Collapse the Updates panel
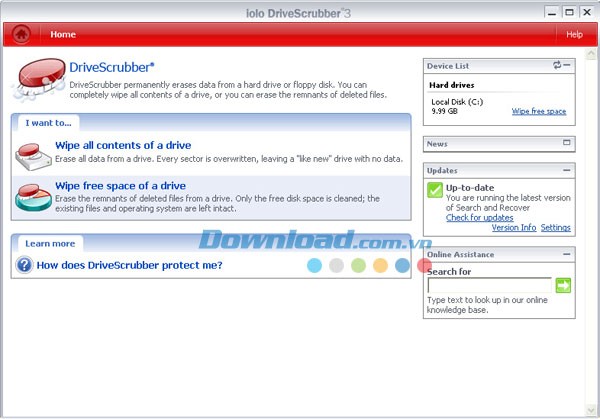Image resolution: width=600 pixels, height=419 pixels. tap(567, 170)
